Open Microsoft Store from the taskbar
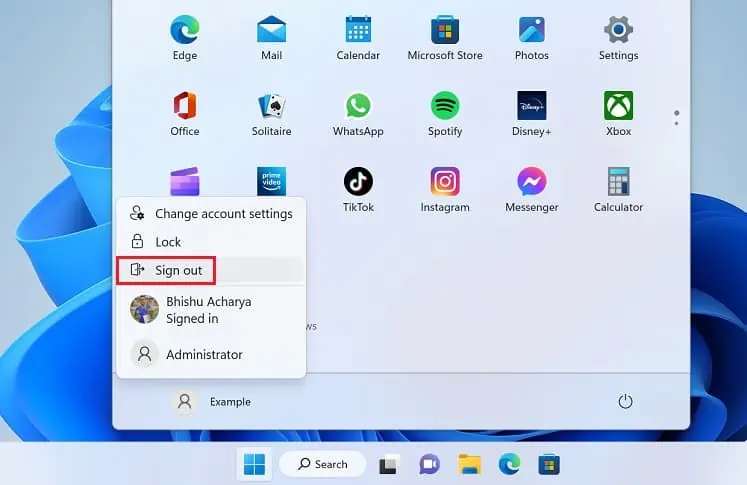The height and width of the screenshot is (485, 747). click(x=549, y=465)
